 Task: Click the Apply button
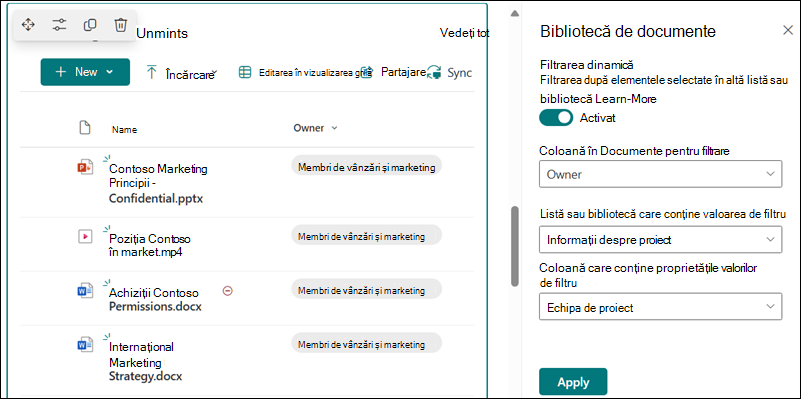(573, 382)
